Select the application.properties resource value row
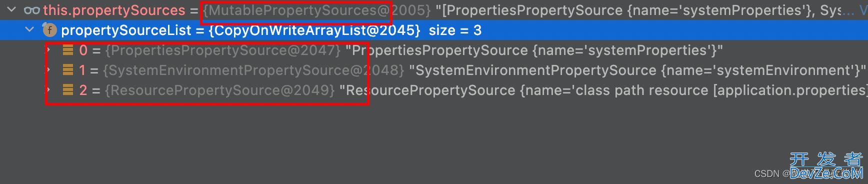868x184 pixels. coord(434,90)
